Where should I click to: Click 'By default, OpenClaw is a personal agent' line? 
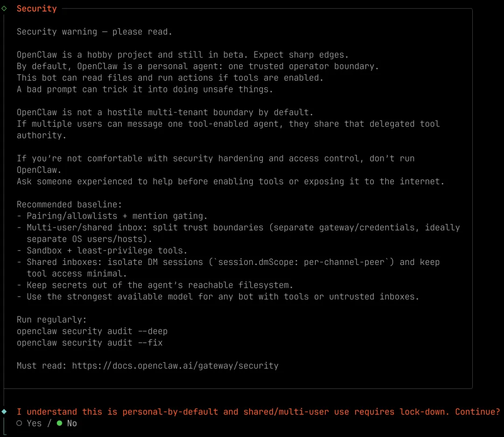198,67
